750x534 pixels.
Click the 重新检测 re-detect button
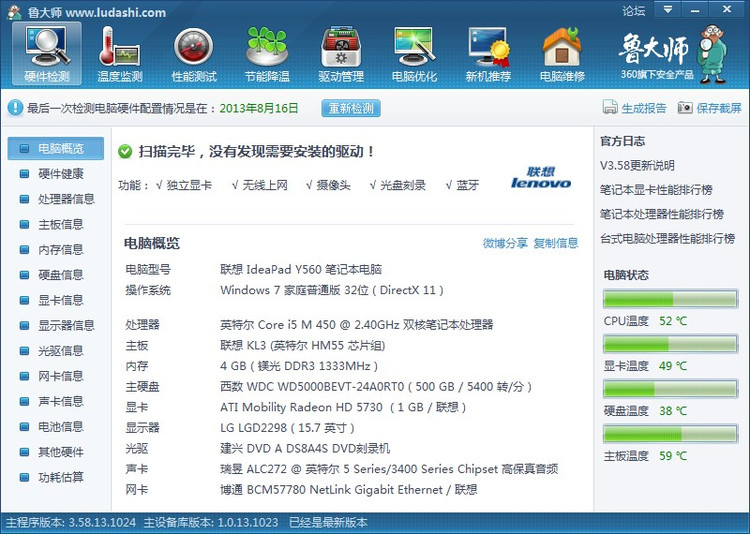[351, 108]
